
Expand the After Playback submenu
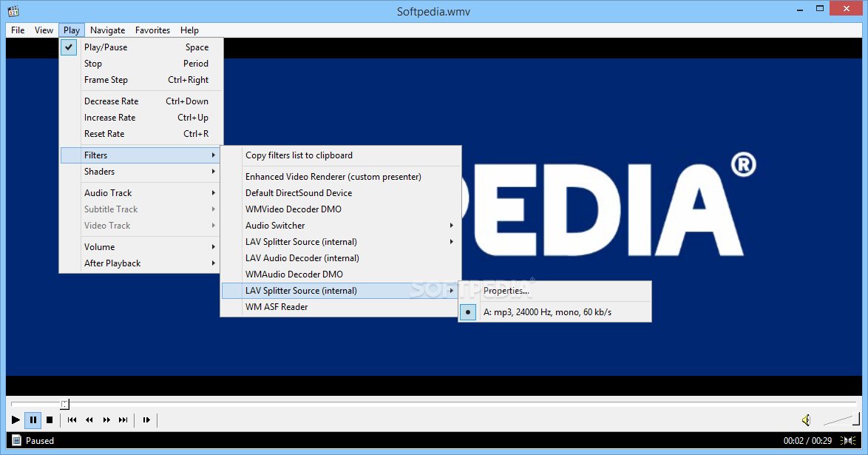141,263
